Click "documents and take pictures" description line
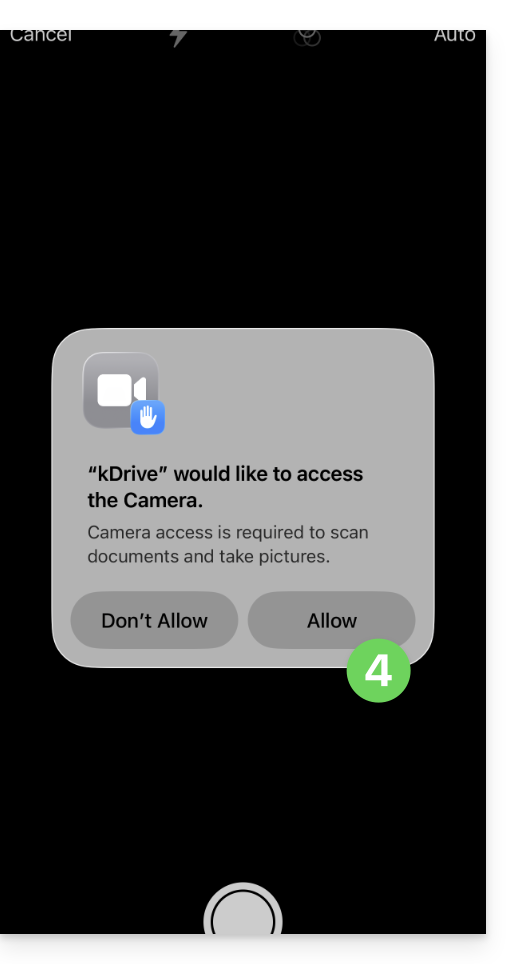Image resolution: width=516 pixels, height=964 pixels. pyautogui.click(x=209, y=556)
